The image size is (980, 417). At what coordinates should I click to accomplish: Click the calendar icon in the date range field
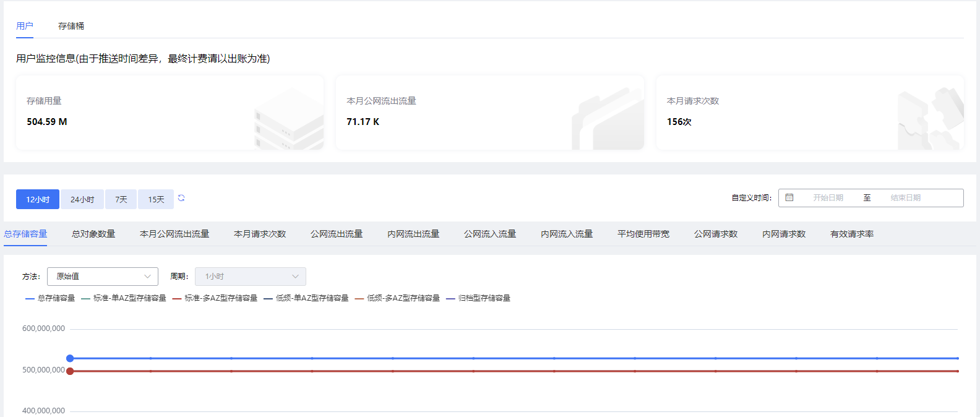pos(789,197)
